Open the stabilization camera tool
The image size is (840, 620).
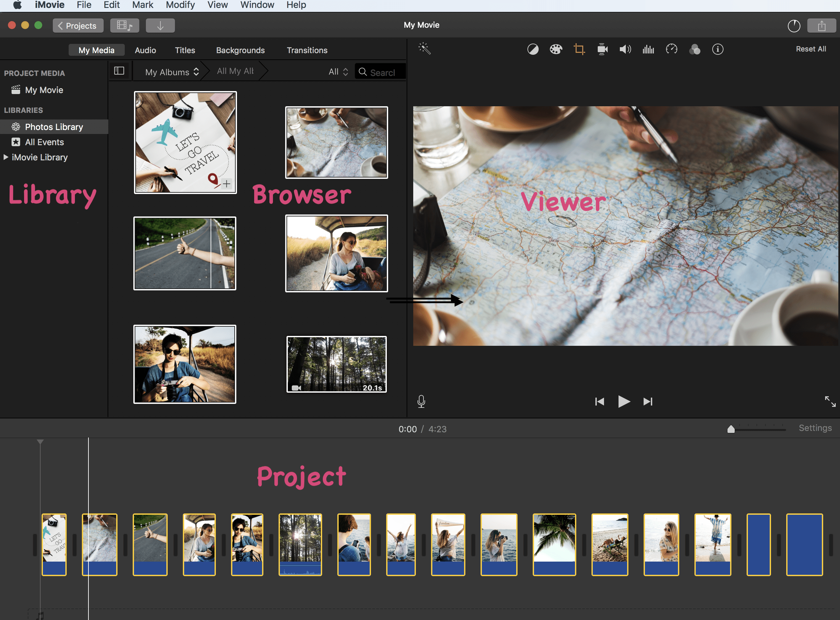[602, 49]
